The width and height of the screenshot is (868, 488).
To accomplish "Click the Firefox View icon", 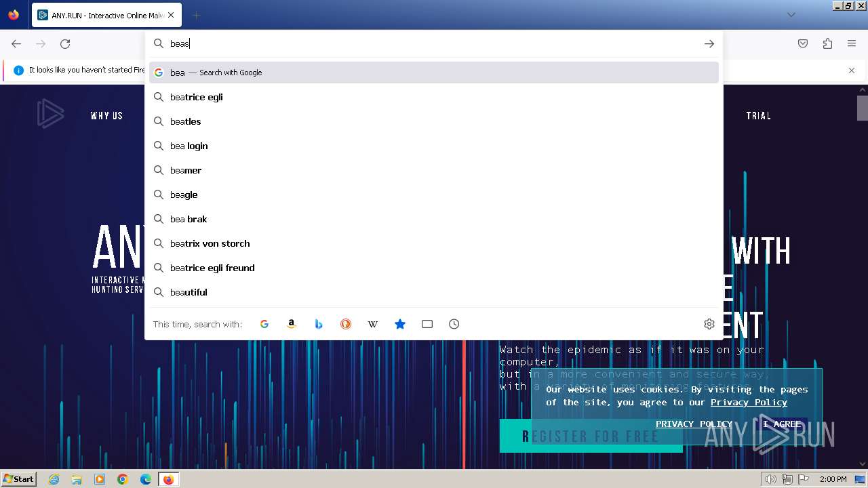I will pyautogui.click(x=14, y=15).
